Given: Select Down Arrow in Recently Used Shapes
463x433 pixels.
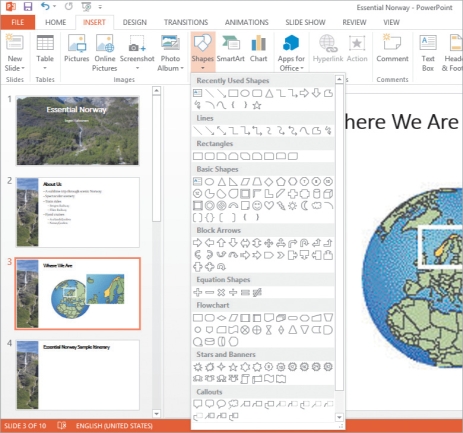Looking at the screenshot, I should click(x=316, y=93).
